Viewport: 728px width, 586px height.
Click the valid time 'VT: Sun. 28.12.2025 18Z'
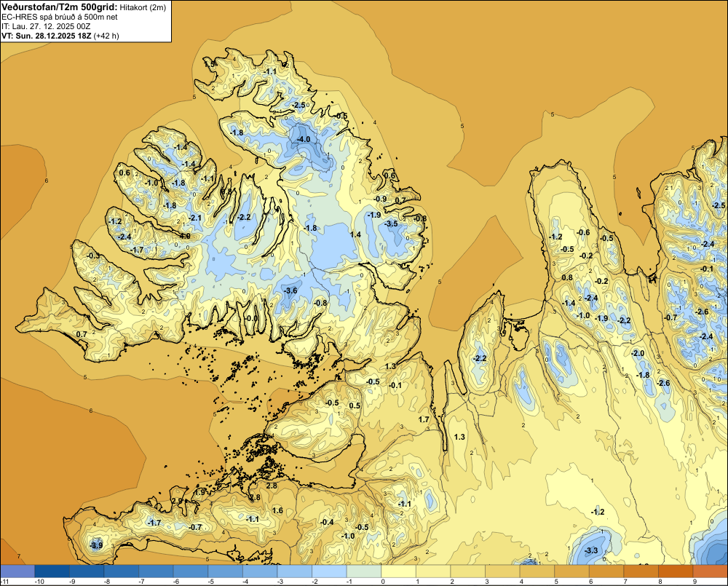tap(47, 36)
